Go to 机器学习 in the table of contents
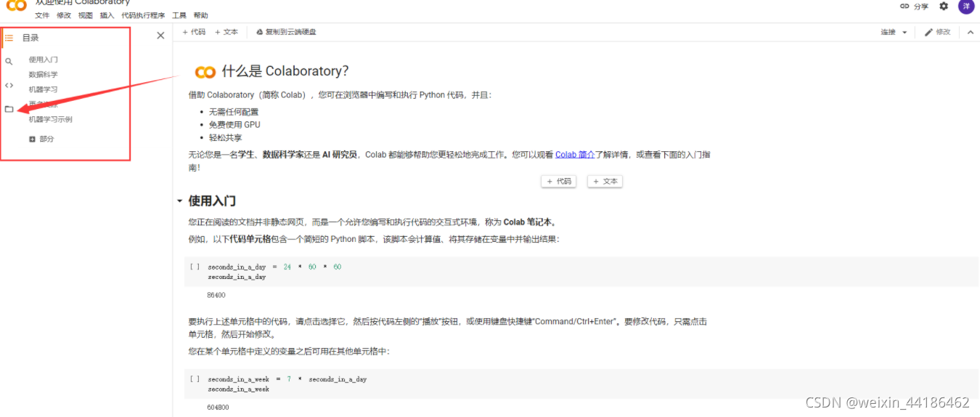Viewport: 980px width, 417px height. pyautogui.click(x=44, y=89)
